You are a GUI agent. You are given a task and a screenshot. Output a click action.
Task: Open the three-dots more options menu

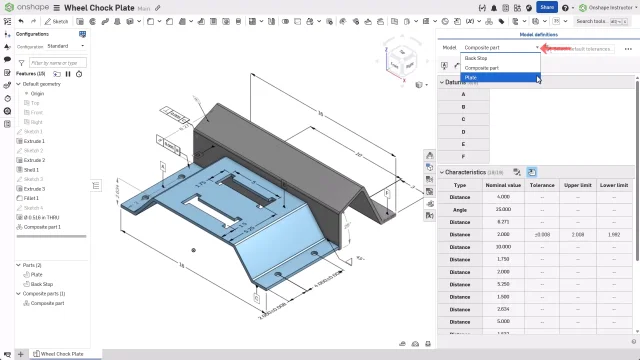click(628, 49)
